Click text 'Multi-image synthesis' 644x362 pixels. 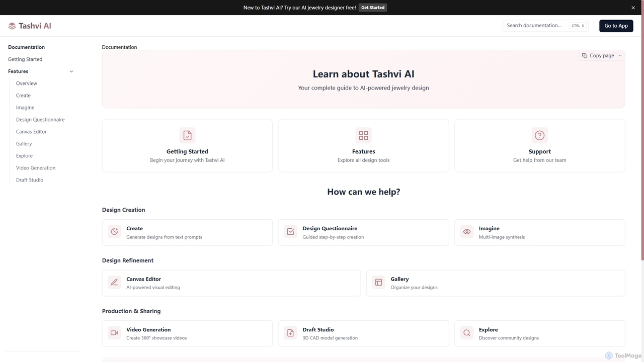(x=502, y=237)
